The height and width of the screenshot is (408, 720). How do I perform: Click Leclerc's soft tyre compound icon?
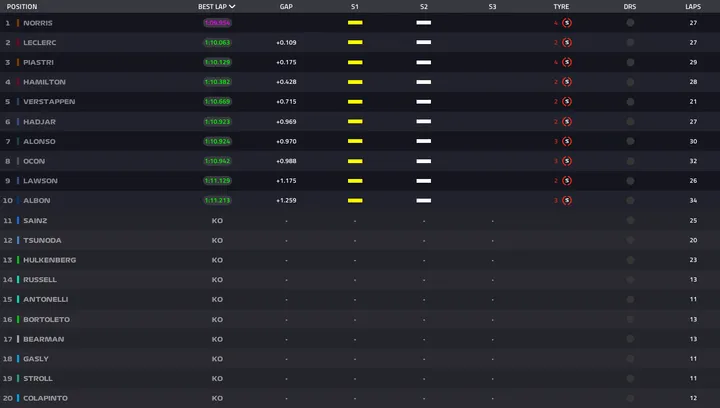point(567,42)
